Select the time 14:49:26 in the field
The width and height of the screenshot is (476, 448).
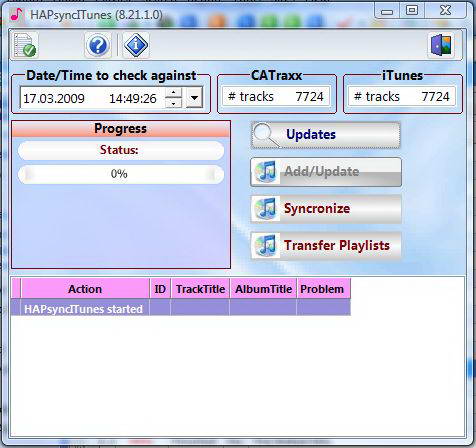[x=133, y=99]
